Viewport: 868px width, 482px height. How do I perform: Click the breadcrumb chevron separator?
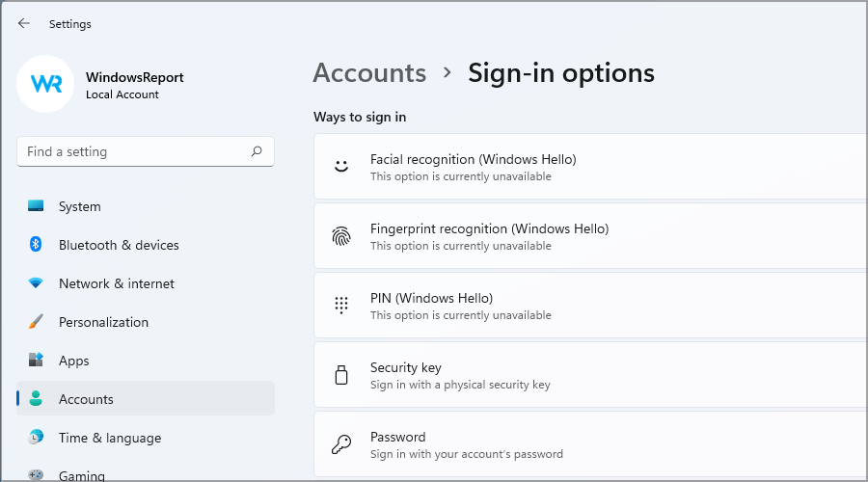click(448, 73)
